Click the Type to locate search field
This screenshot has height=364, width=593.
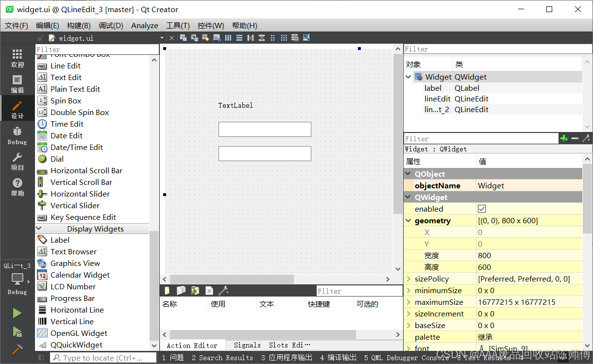(103, 358)
